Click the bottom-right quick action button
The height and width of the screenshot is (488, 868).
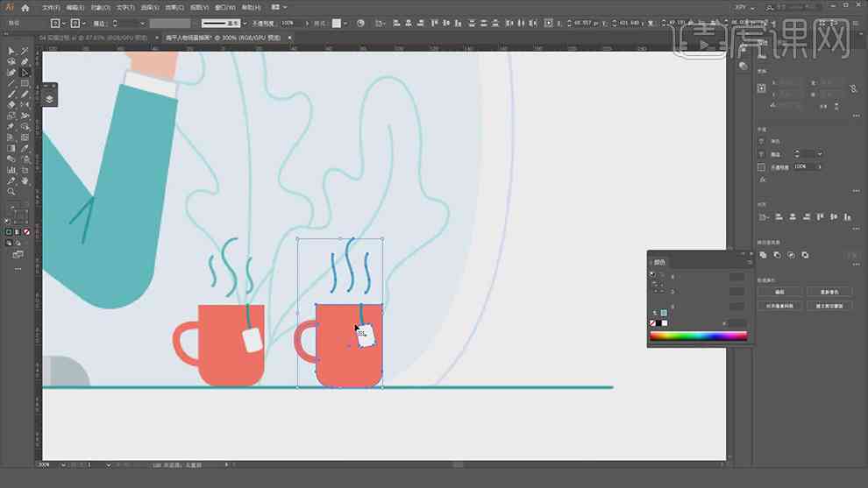coord(829,306)
